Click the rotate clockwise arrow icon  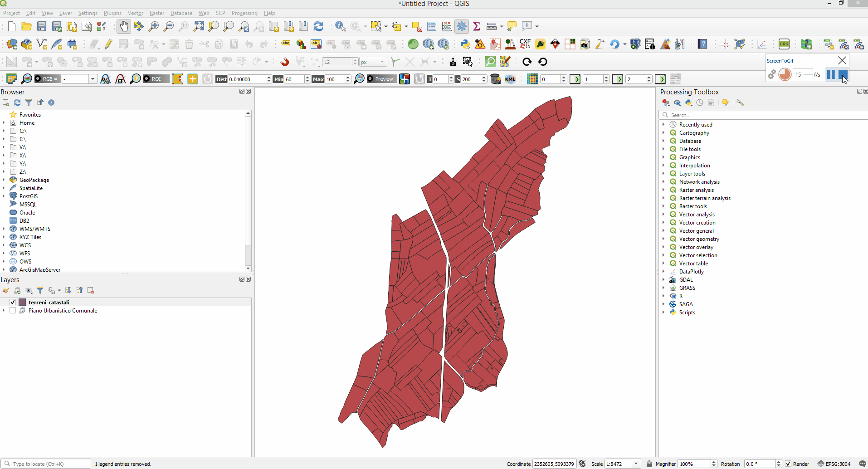(x=527, y=62)
